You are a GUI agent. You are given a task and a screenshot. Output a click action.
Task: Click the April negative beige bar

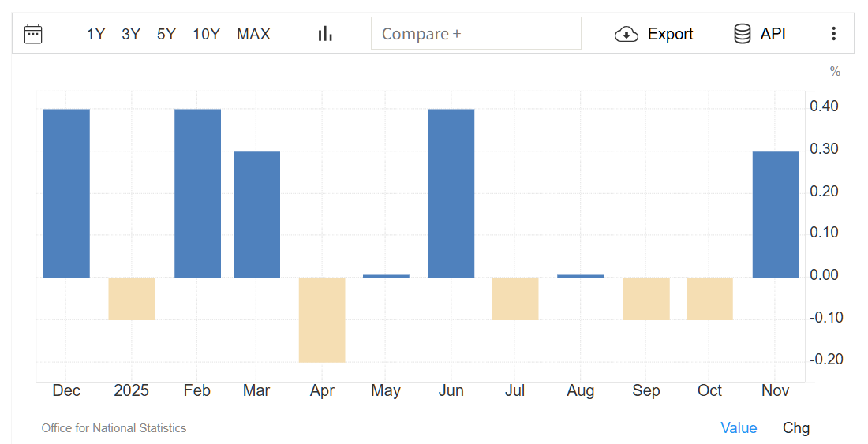(x=322, y=319)
